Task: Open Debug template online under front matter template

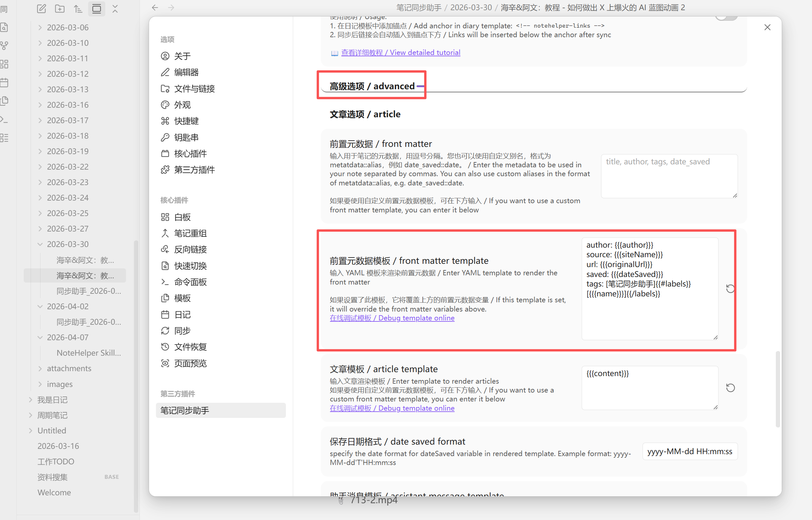Action: tap(392, 318)
